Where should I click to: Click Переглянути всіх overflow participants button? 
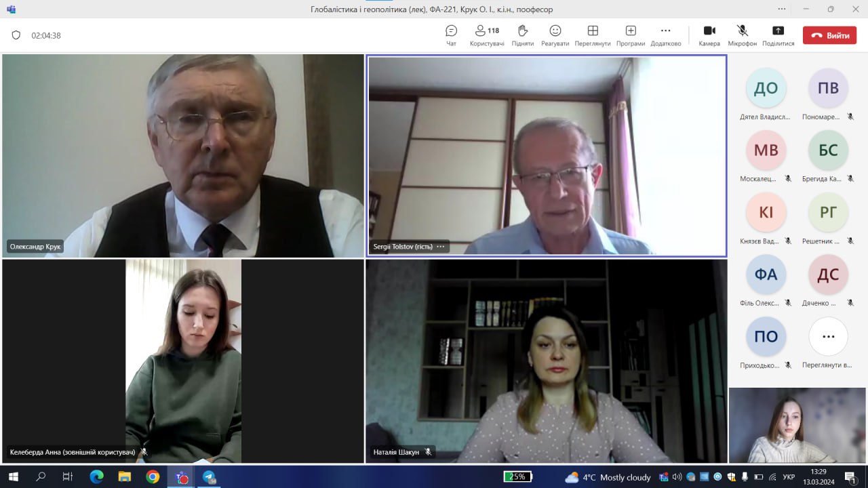[828, 337]
